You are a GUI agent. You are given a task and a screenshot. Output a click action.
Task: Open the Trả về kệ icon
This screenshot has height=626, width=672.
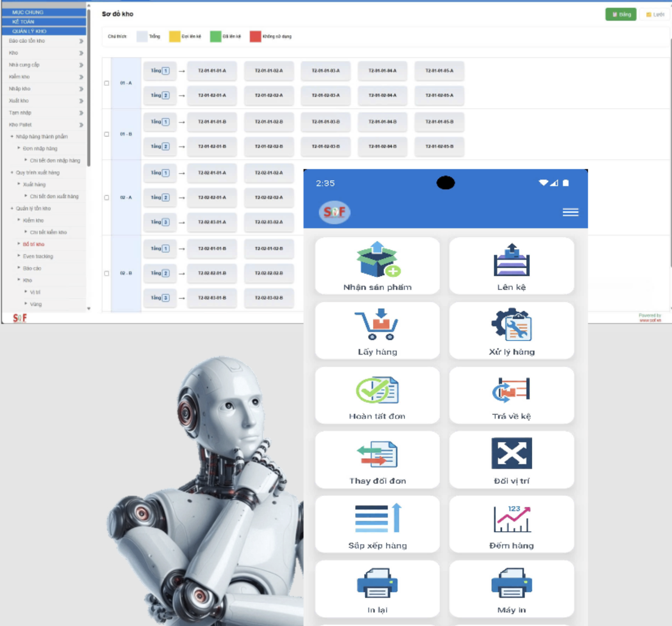pos(511,389)
